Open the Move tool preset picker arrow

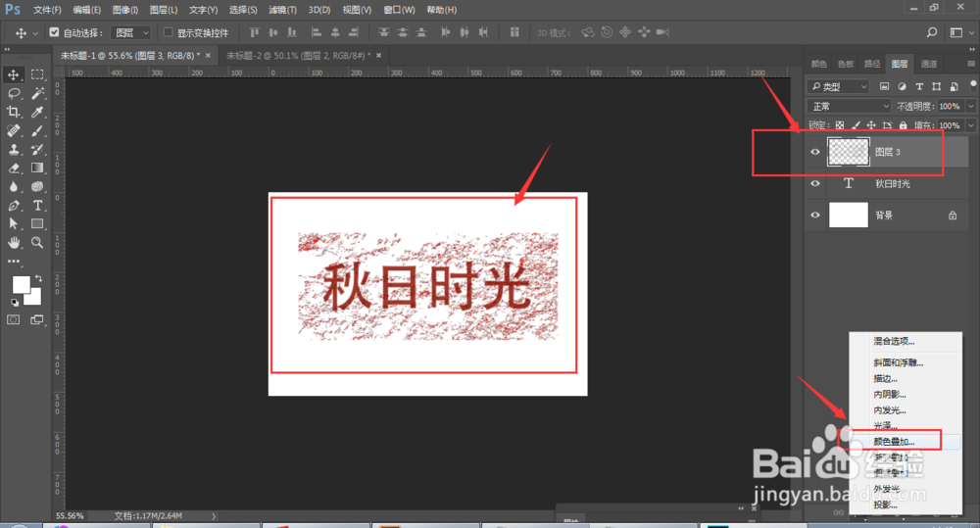pos(35,33)
